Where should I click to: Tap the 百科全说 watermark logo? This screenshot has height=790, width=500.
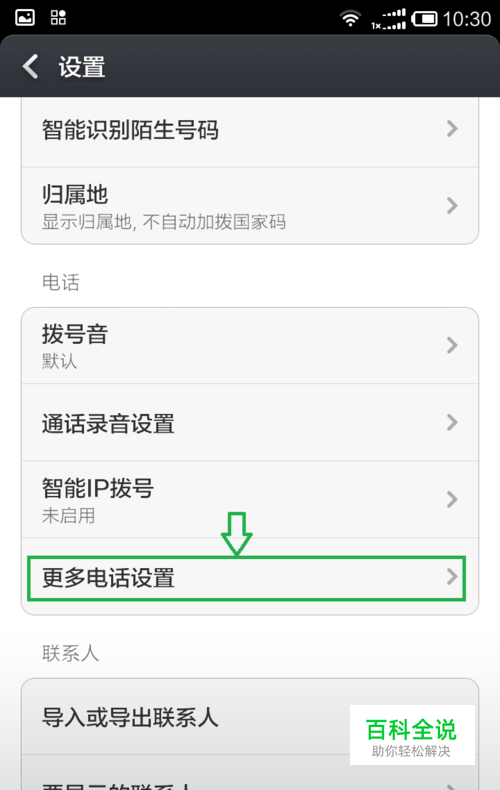[412, 735]
